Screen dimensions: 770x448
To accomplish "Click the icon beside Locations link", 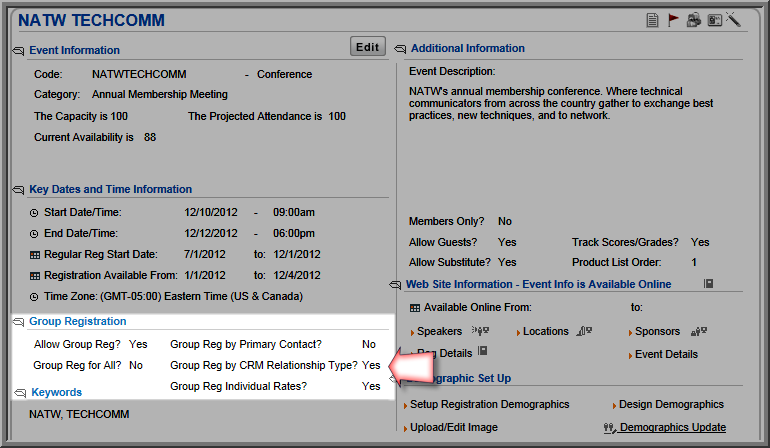I will [x=584, y=332].
